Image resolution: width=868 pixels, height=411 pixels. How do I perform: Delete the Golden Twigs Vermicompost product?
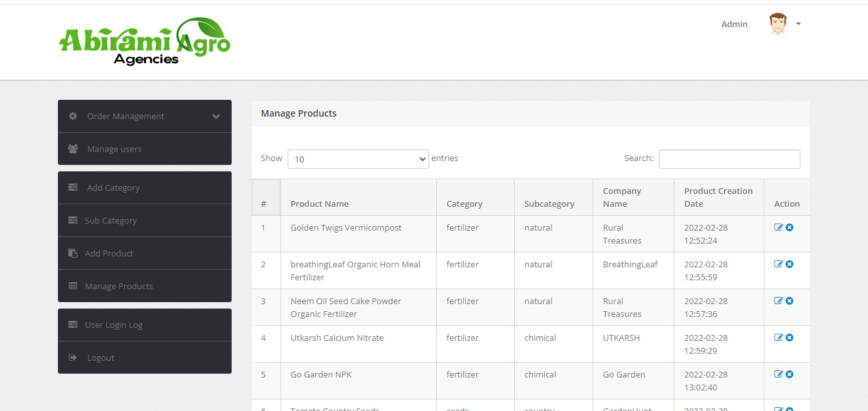[790, 227]
